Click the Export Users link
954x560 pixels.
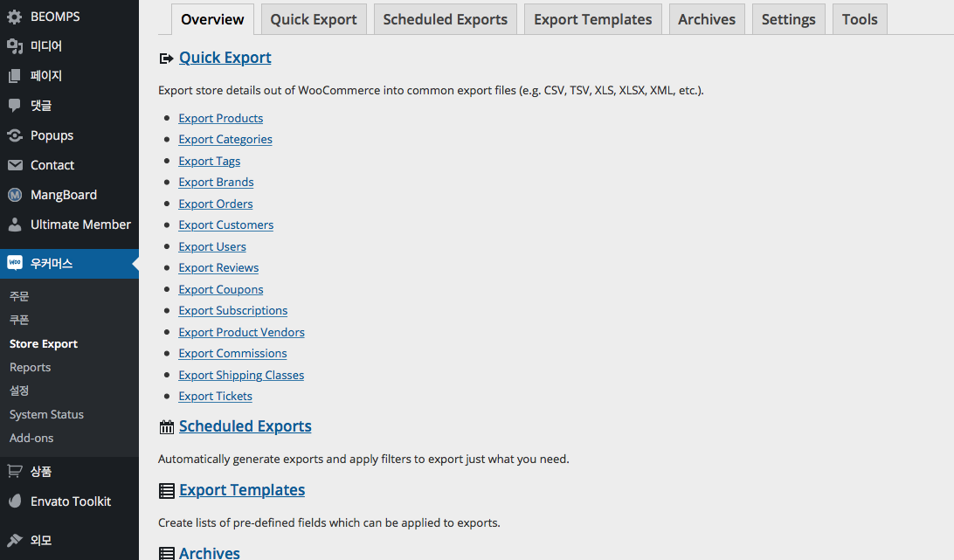(x=212, y=246)
